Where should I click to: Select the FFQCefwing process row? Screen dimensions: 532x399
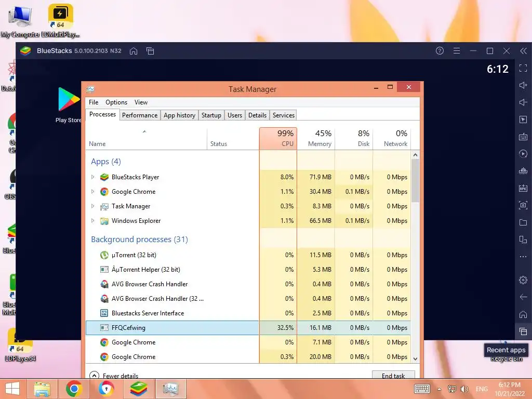tap(248, 328)
